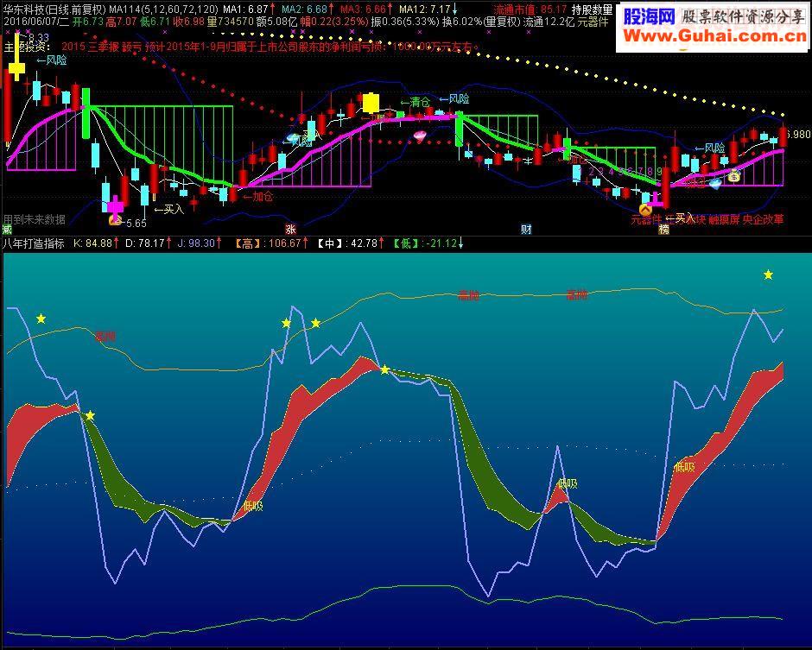Click the low price 低6.71
The width and height of the screenshot is (812, 650).
click(155, 22)
